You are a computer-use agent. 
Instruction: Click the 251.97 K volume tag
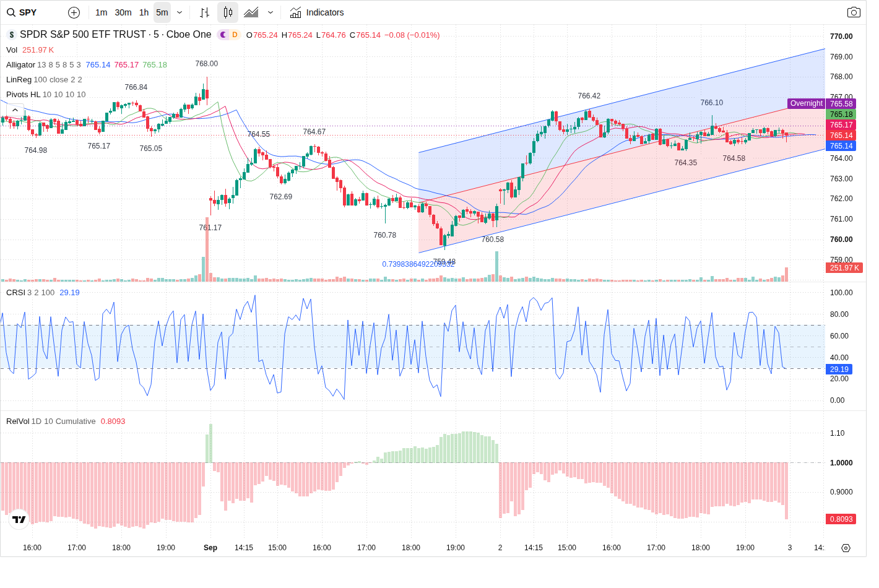pyautogui.click(x=844, y=268)
